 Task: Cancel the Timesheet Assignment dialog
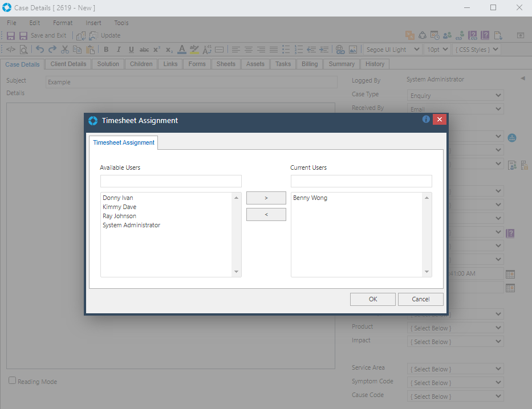[x=421, y=299]
